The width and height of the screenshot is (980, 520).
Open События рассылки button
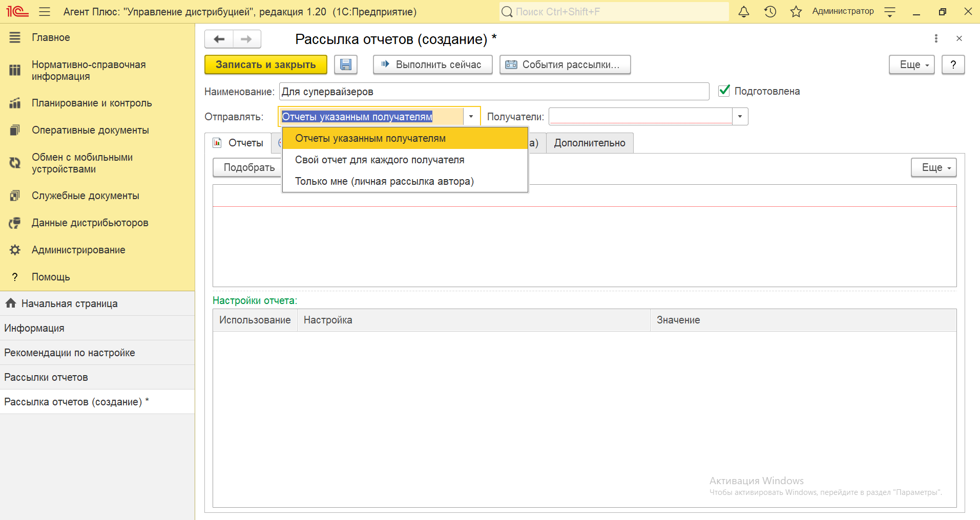pyautogui.click(x=565, y=64)
